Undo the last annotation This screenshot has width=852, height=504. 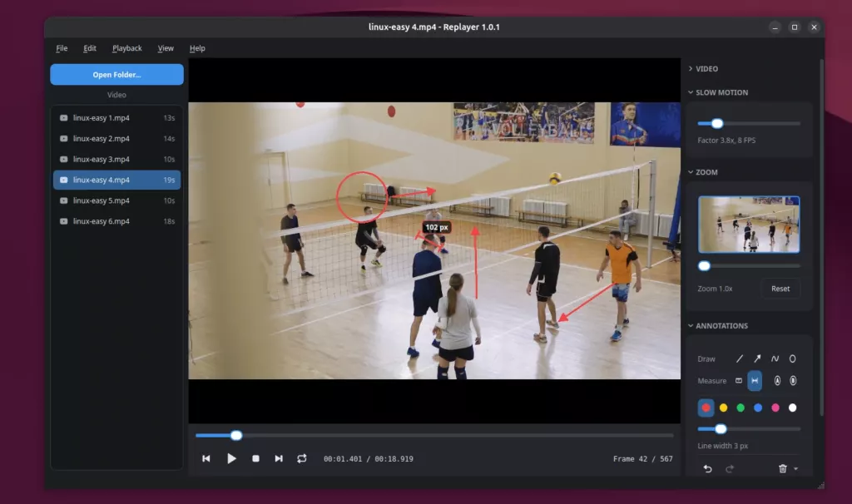coord(707,469)
